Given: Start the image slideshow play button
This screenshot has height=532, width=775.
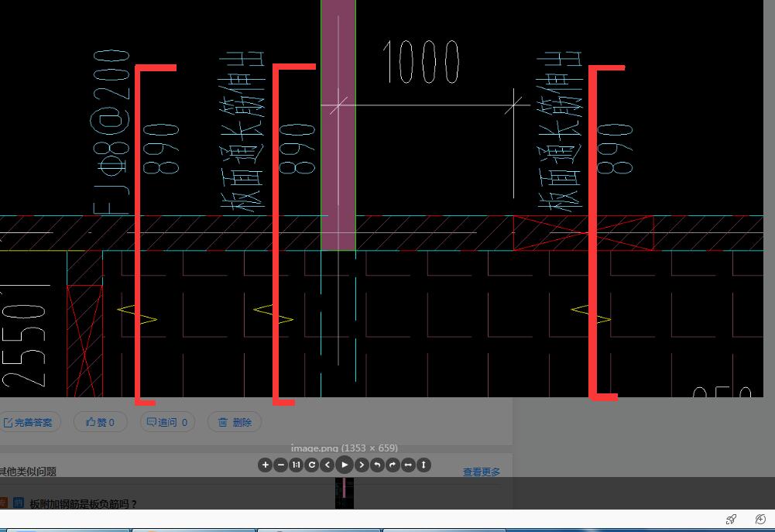Looking at the screenshot, I should click(x=345, y=465).
